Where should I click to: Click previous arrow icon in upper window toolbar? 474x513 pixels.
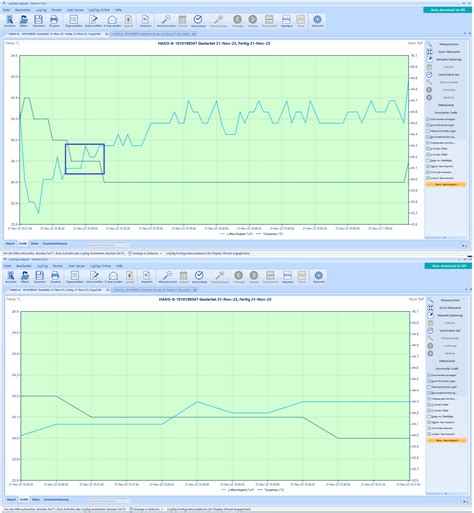(237, 21)
